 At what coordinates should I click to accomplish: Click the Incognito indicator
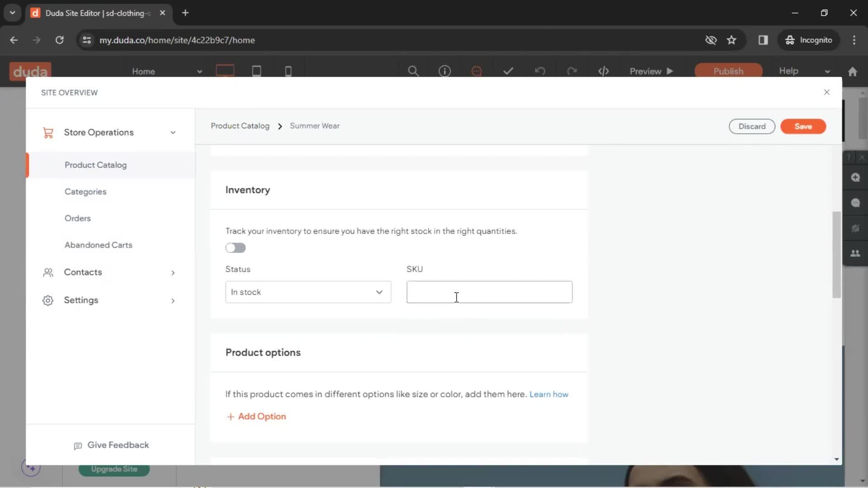pyautogui.click(x=808, y=40)
